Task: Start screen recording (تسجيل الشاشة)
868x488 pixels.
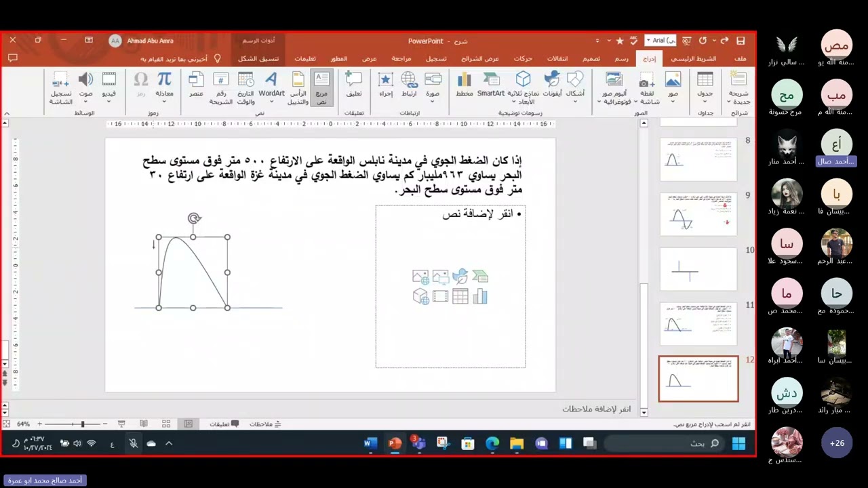Action: tap(61, 88)
